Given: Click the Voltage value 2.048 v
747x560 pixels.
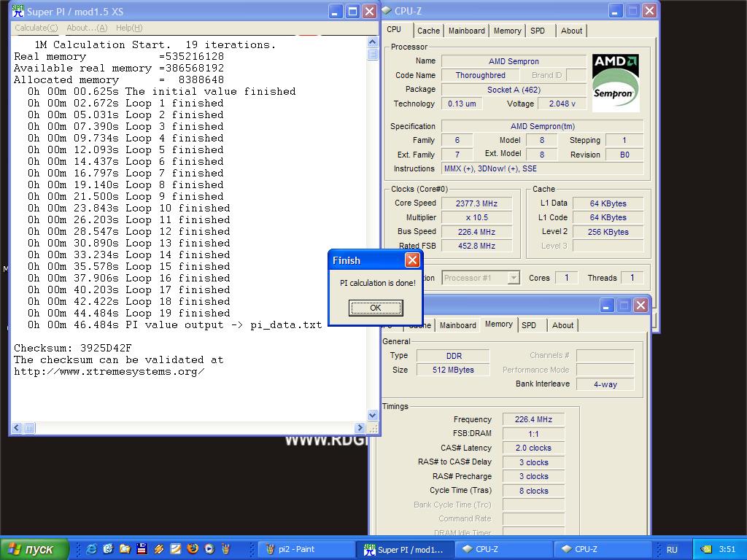Looking at the screenshot, I should tap(562, 104).
